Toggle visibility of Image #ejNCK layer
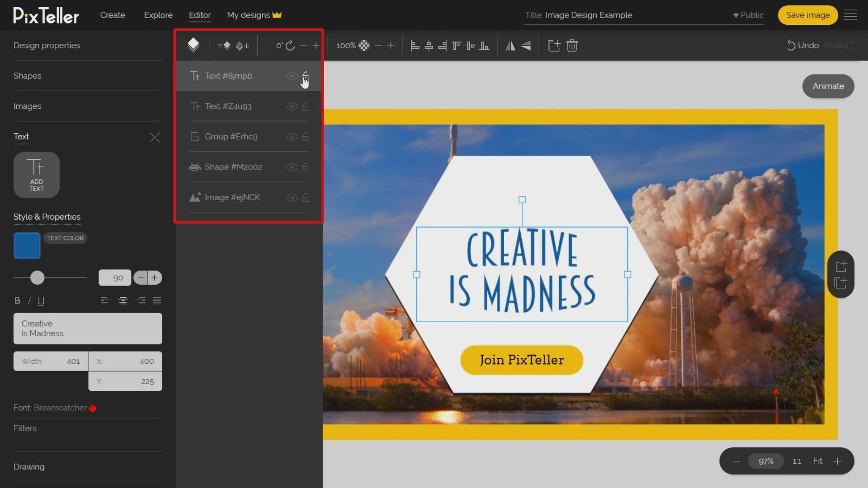868x488 pixels. tap(292, 197)
